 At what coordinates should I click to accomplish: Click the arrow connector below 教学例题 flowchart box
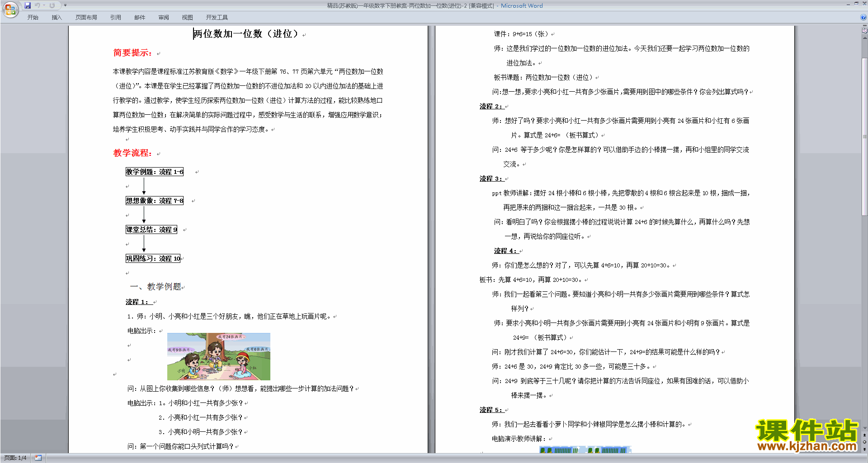(144, 186)
